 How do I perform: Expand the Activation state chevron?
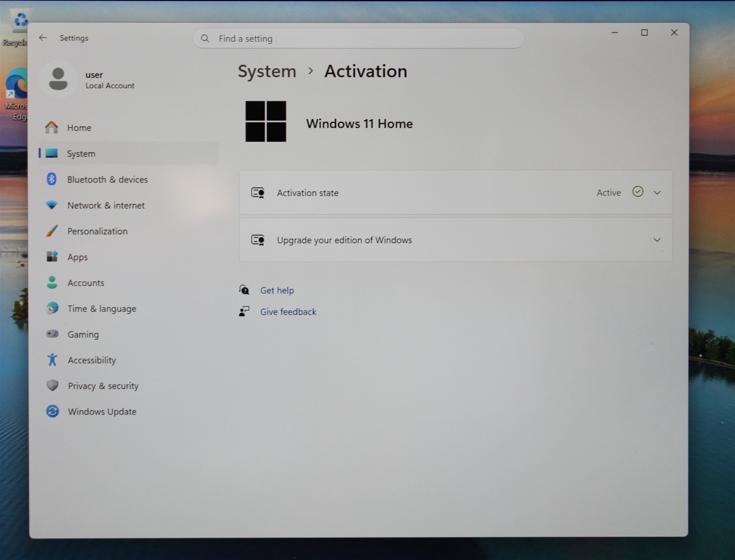coord(657,193)
